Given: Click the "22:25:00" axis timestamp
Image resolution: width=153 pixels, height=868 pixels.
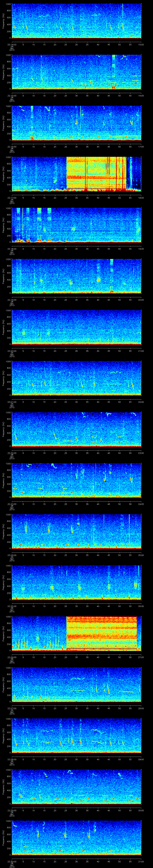Looking at the screenshot, I should pyautogui.click(x=12, y=606).
